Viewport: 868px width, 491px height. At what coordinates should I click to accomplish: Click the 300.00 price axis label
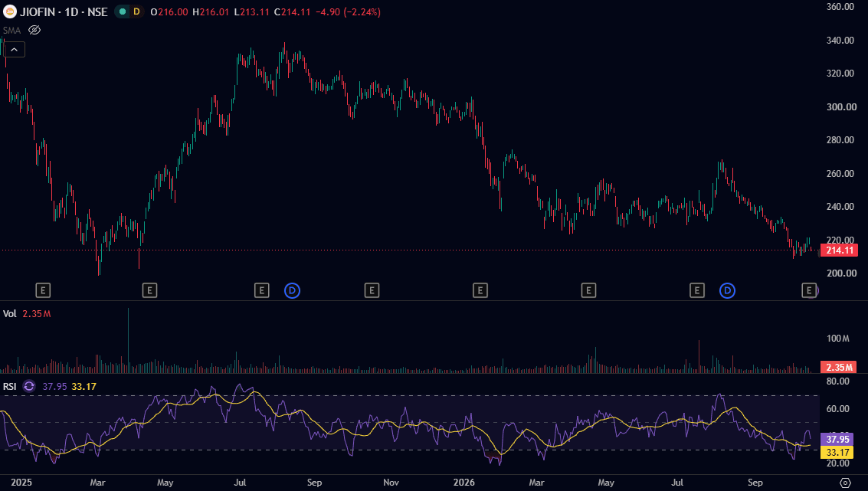click(840, 106)
